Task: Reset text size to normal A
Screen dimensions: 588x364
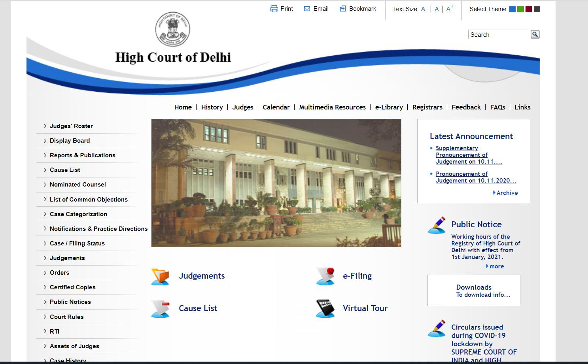Action: pyautogui.click(x=437, y=9)
